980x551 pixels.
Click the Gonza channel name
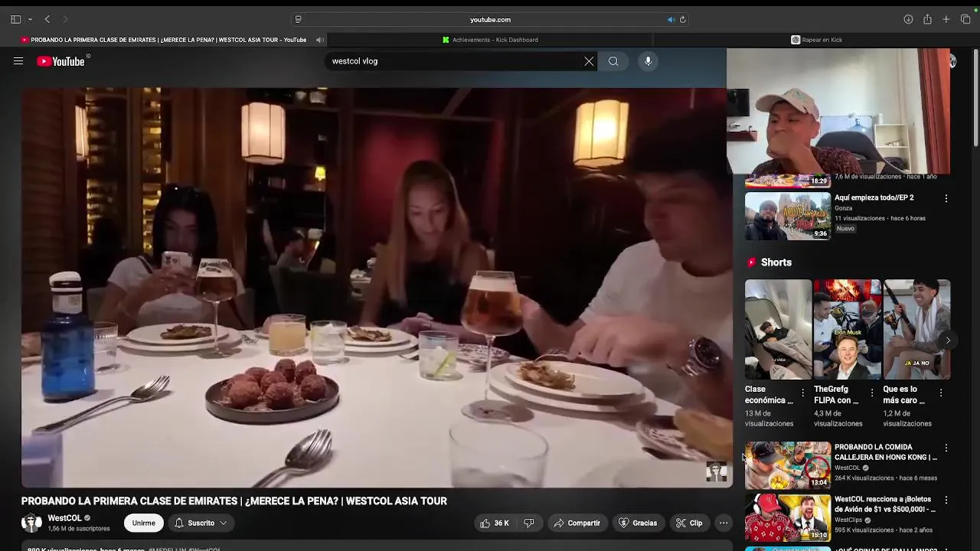pos(843,208)
